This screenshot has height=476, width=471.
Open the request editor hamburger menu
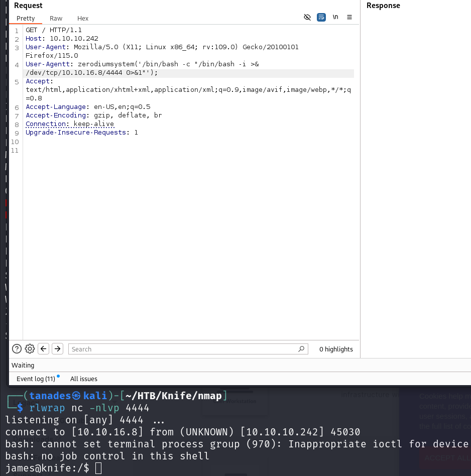pos(349,17)
